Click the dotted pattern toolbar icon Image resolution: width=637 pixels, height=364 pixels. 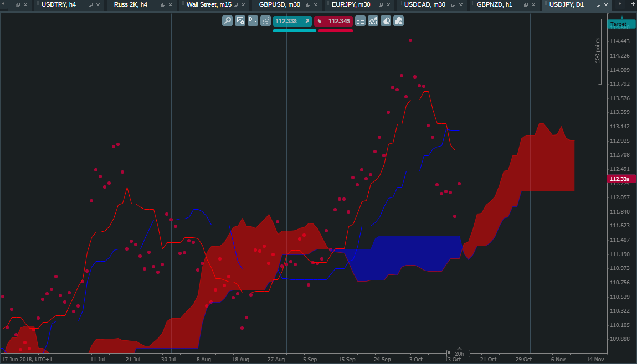coord(265,20)
